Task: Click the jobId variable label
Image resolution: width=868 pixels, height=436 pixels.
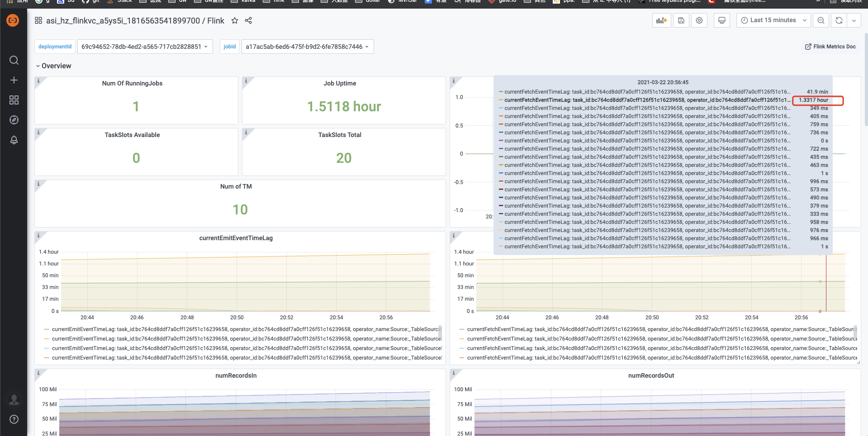Action: (229, 47)
